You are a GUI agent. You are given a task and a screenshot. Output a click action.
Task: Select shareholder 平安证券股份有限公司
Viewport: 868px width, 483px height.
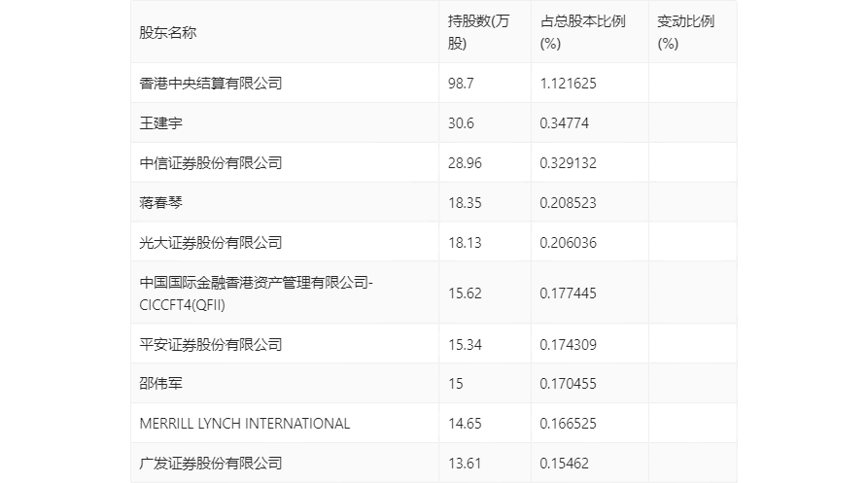pyautogui.click(x=211, y=344)
